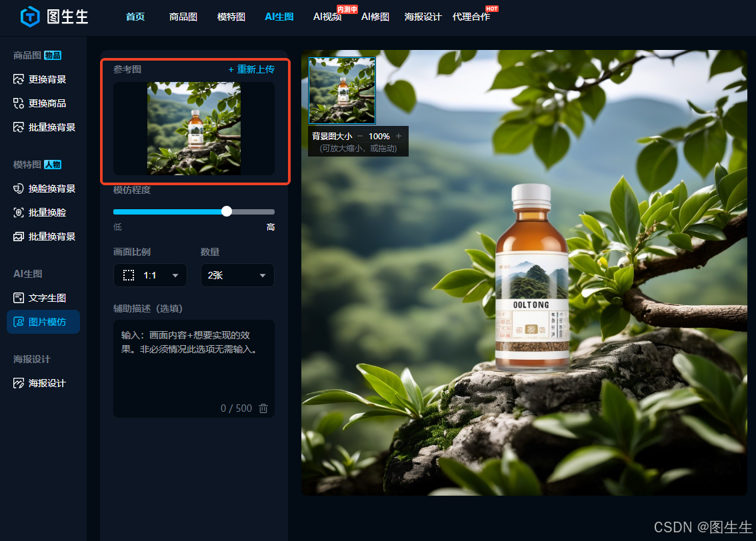Click the 模仿程度 slider handle
Image resolution: width=756 pixels, height=541 pixels.
227,211
